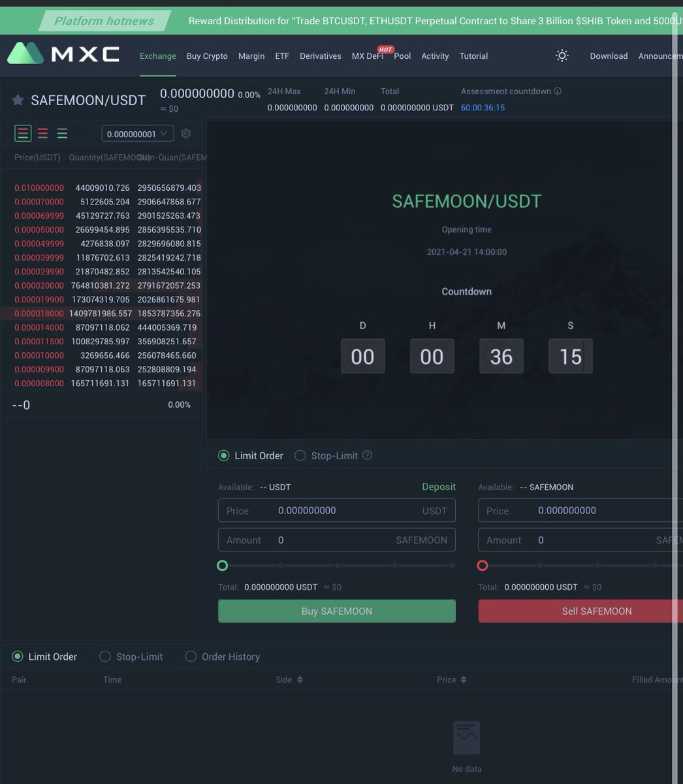Click the Platform hotnews label
This screenshot has width=683, height=784.
point(104,21)
